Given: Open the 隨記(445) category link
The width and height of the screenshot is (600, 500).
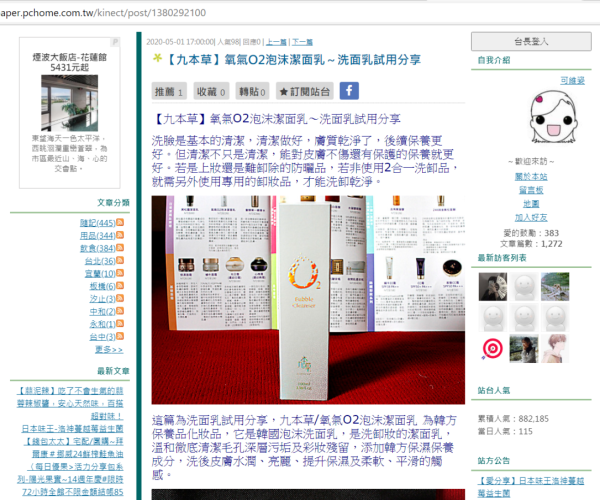Looking at the screenshot, I should pos(98,223).
